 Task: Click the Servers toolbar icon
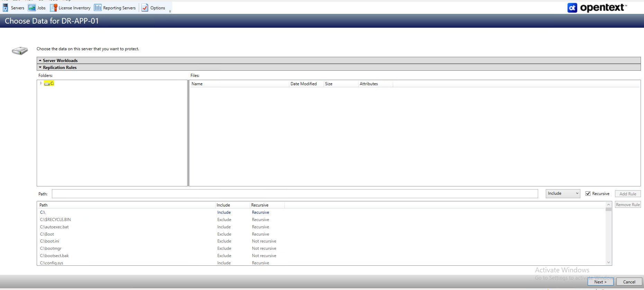tap(6, 8)
